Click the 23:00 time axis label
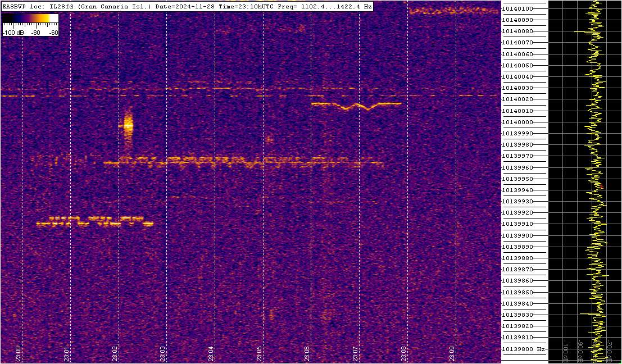The height and width of the screenshot is (364, 622). (18, 354)
